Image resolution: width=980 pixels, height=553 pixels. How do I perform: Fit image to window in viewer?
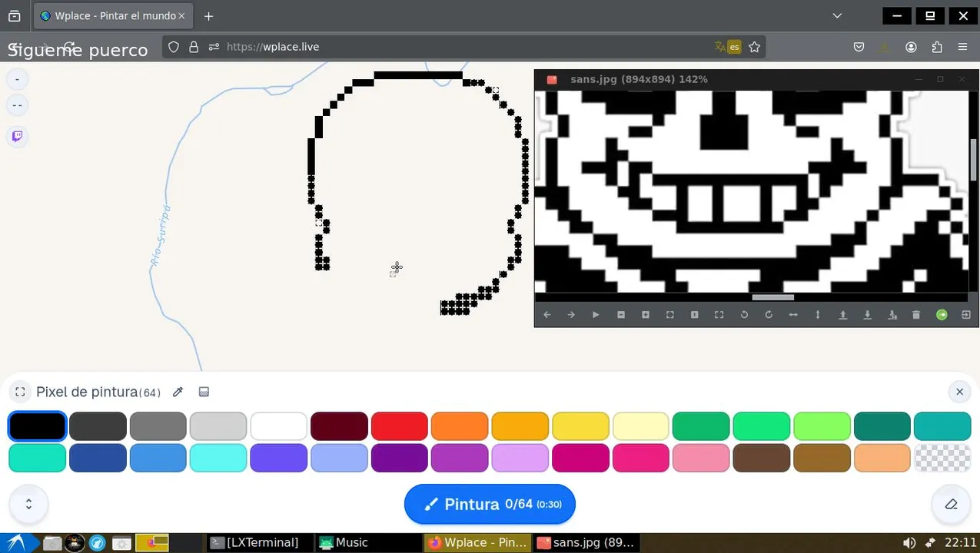670,315
